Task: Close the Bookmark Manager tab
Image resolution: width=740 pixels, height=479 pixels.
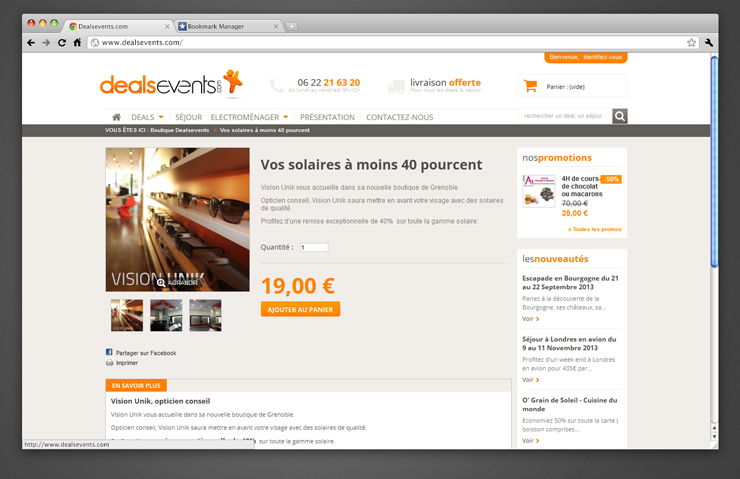Action: click(x=276, y=26)
